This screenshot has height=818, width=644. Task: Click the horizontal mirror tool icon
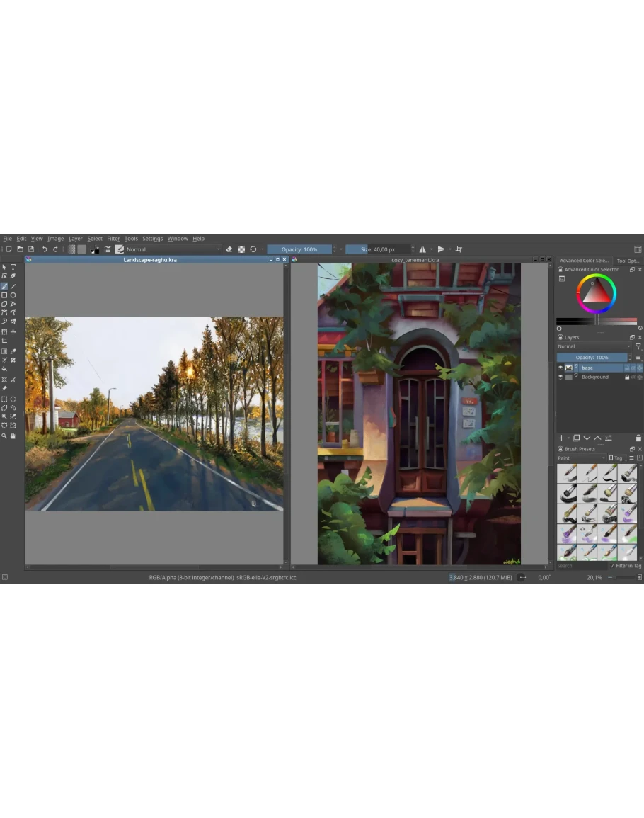(422, 249)
